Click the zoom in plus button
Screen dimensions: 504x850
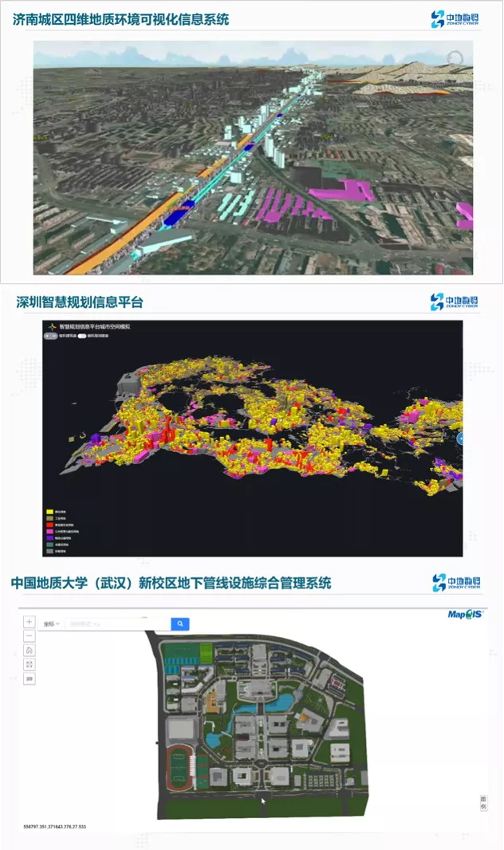point(30,622)
